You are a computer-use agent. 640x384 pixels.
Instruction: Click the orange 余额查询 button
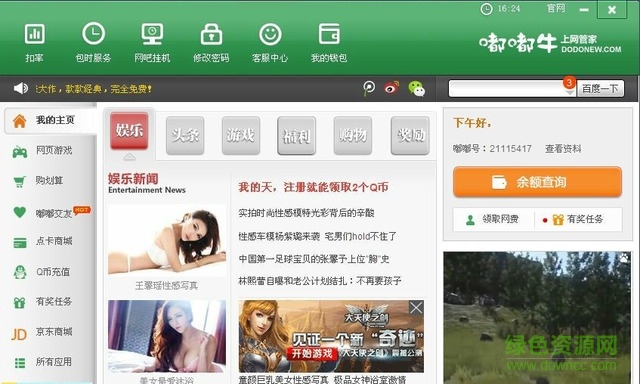(x=537, y=182)
